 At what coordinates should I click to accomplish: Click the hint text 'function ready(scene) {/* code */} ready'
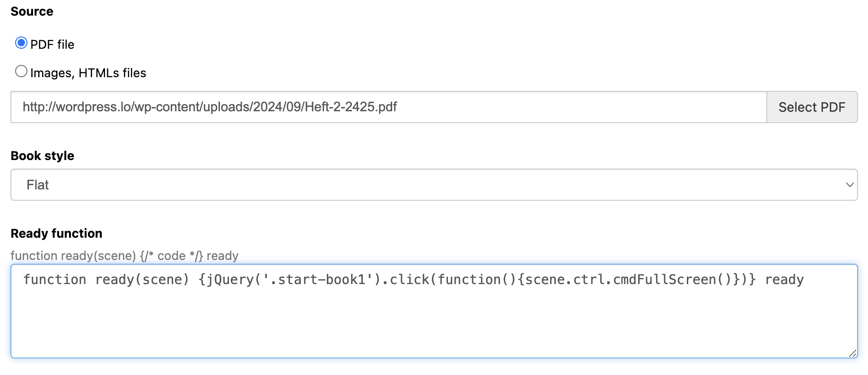click(124, 256)
